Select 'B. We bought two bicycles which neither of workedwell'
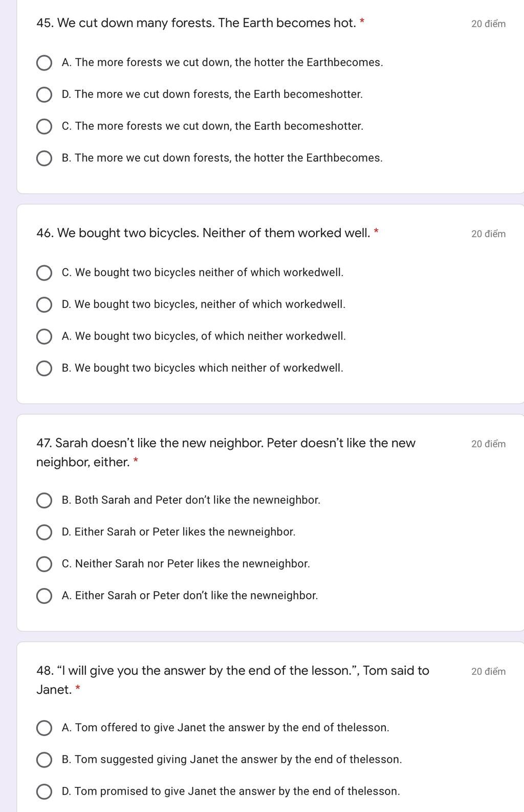Image resolution: width=524 pixels, height=812 pixels. pyautogui.click(x=44, y=368)
